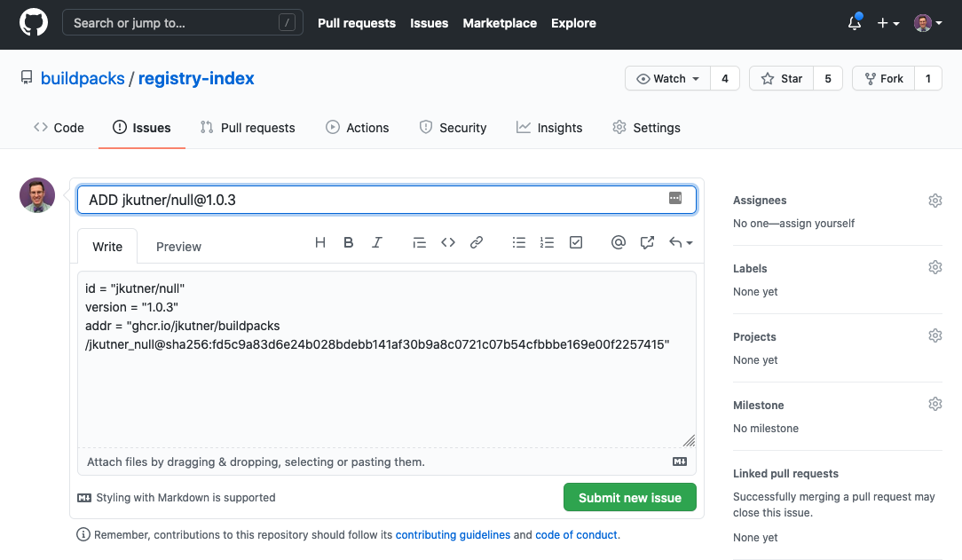The image size is (962, 560).
Task: Open the Watch dropdown
Action: (x=667, y=78)
